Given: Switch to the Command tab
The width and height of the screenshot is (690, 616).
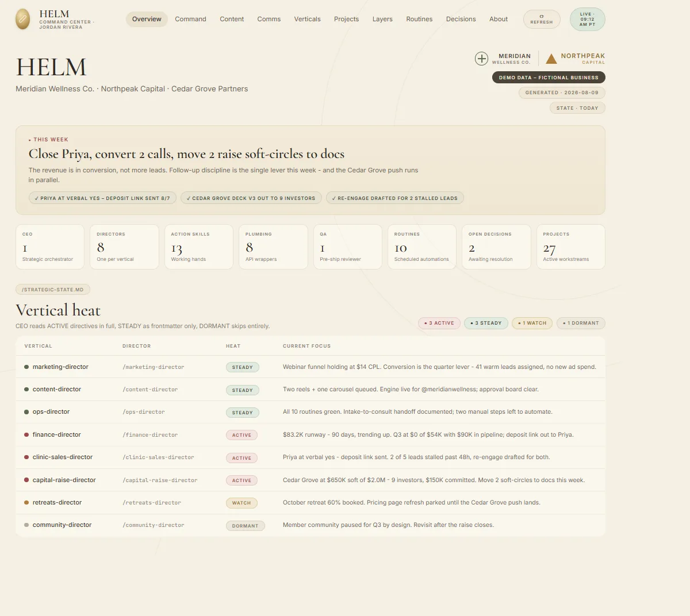Looking at the screenshot, I should pyautogui.click(x=190, y=19).
